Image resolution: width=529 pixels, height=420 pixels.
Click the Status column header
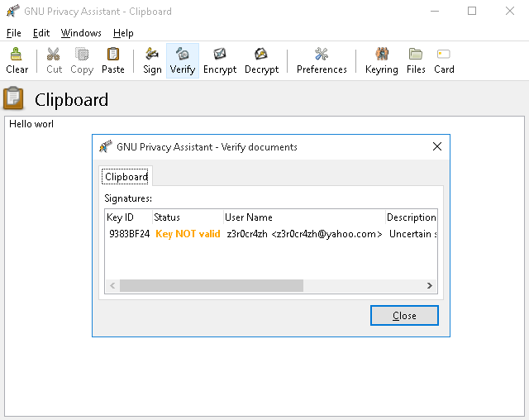(x=188, y=217)
